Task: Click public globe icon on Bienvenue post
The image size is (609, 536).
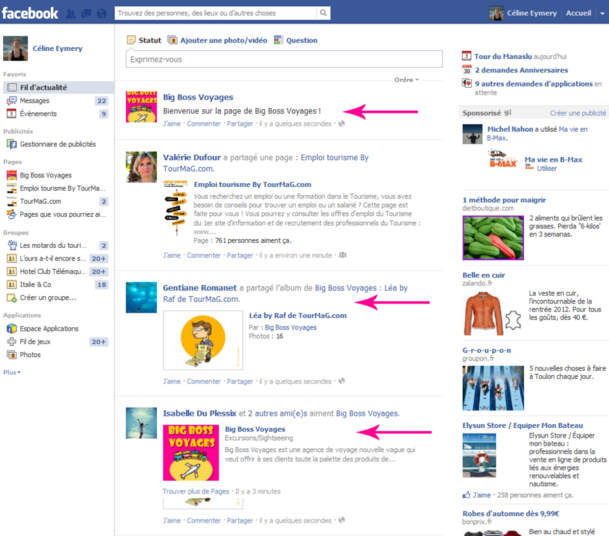Action: coord(341,124)
